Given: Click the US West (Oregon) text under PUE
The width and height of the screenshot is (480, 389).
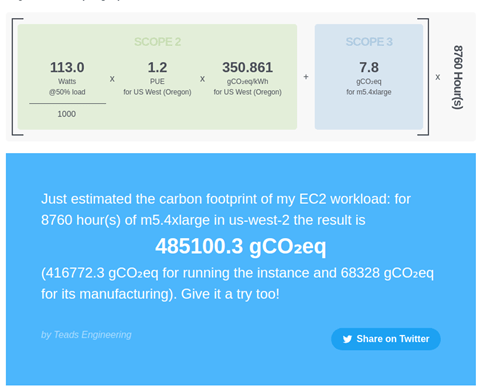Looking at the screenshot, I should 162,92.
